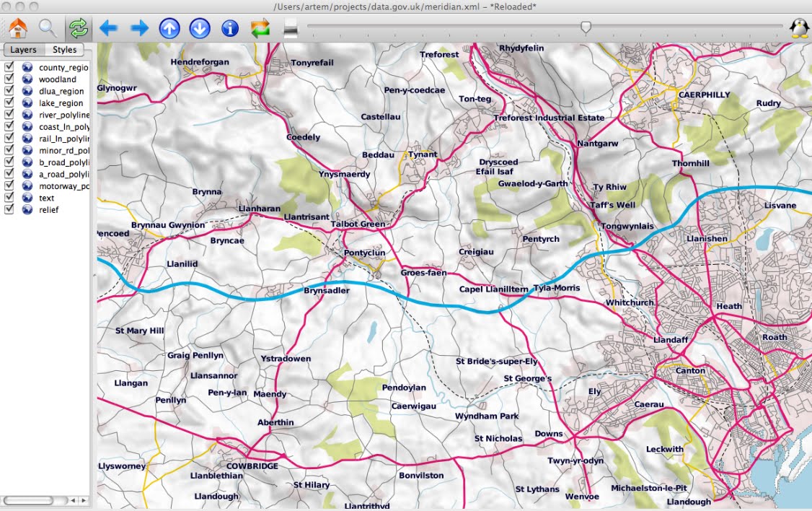Uncheck the relief layer
Image resolution: width=812 pixels, height=511 pixels.
[x=8, y=209]
